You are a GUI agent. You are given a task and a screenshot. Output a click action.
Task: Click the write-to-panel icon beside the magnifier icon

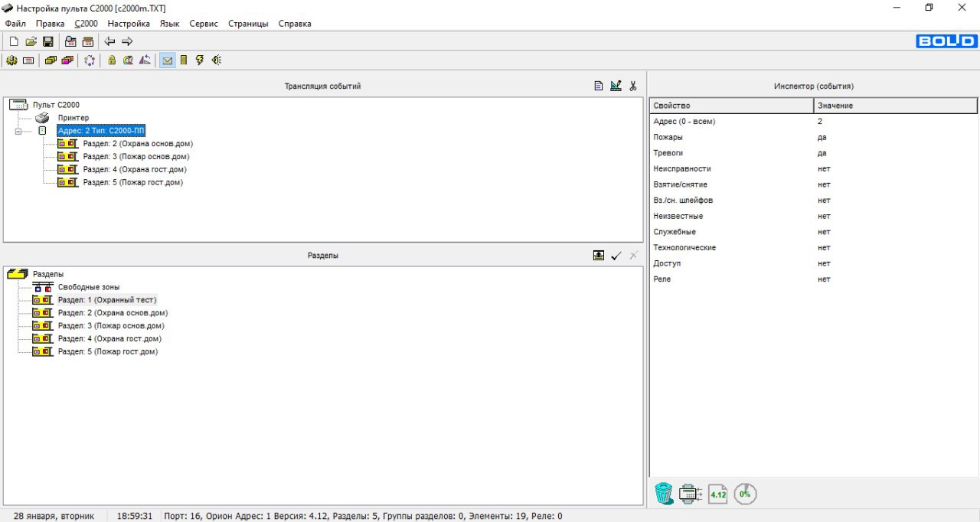tap(87, 41)
